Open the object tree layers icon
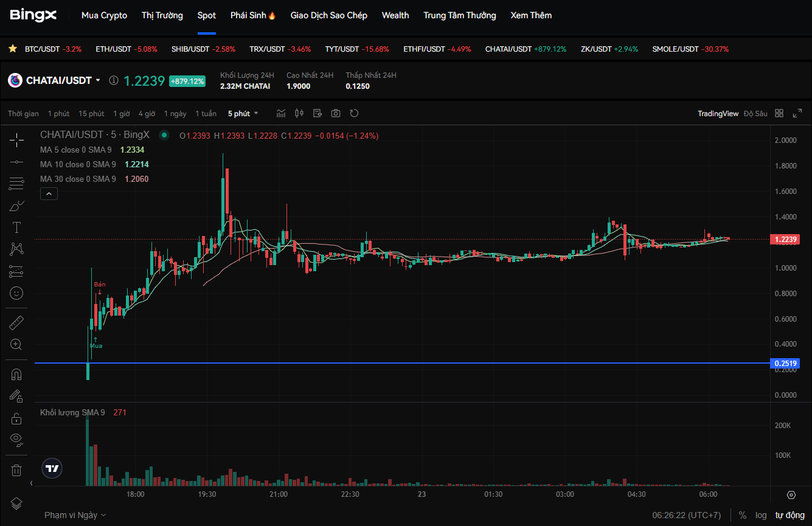 (x=16, y=503)
